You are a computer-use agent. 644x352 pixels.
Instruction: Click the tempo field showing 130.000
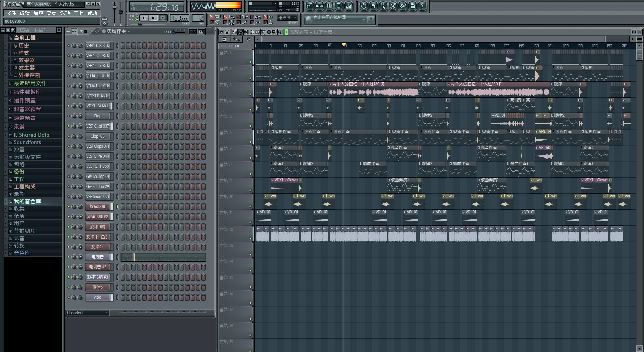179,18
